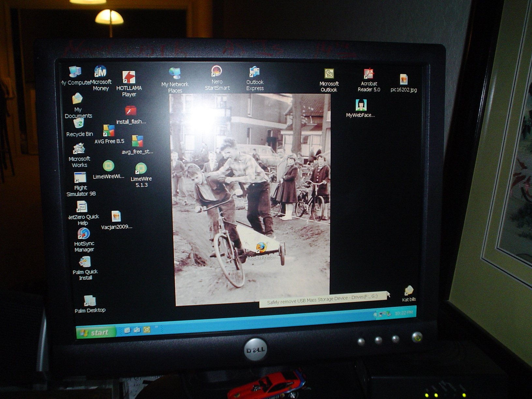
Task: Select the AVG Free 8.5 shortcut
Action: click(109, 134)
